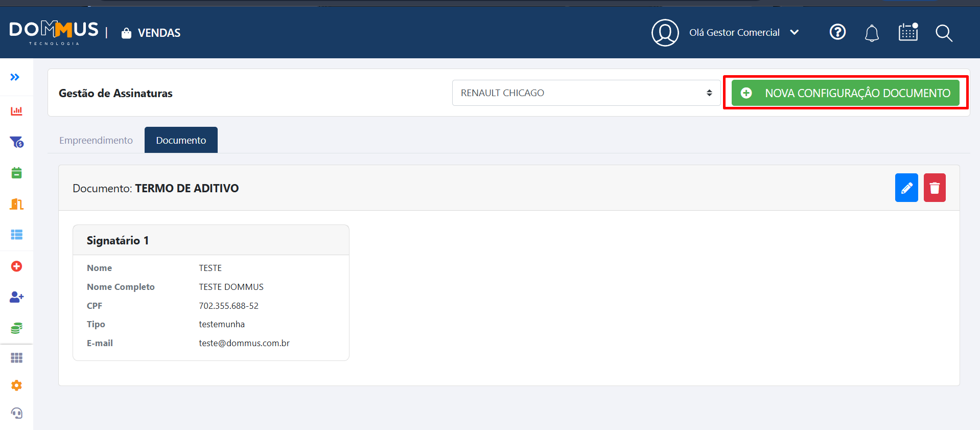980x430 pixels.
Task: Click Nova Configuração Documento button
Action: [845, 93]
